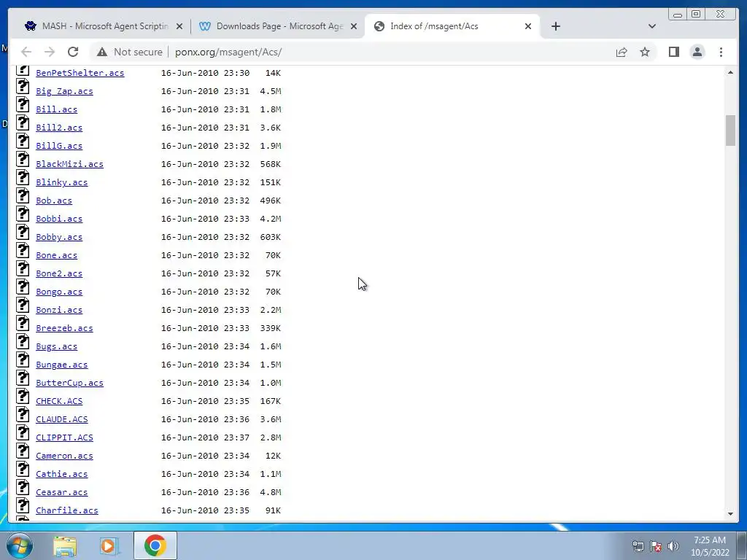Open the CLAUDE.ACS link
This screenshot has width=747, height=560.
[61, 419]
